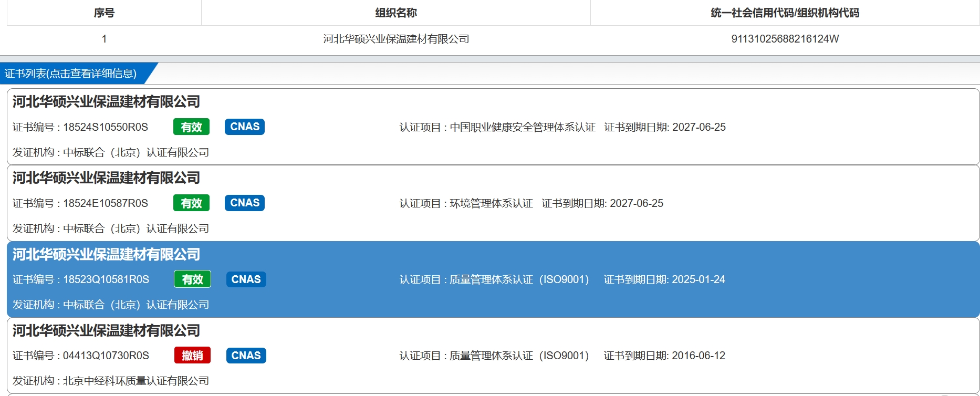Image resolution: width=980 pixels, height=396 pixels.
Task: Click the CNAS badge for certificate 18523Q10581R0S
Action: tap(246, 279)
